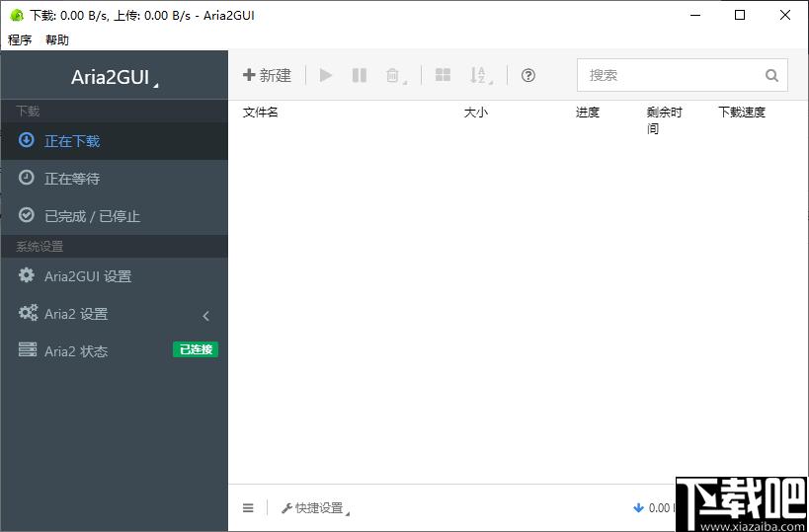809x532 pixels.
Task: Focus the 搜索 search field
Action: pos(683,75)
